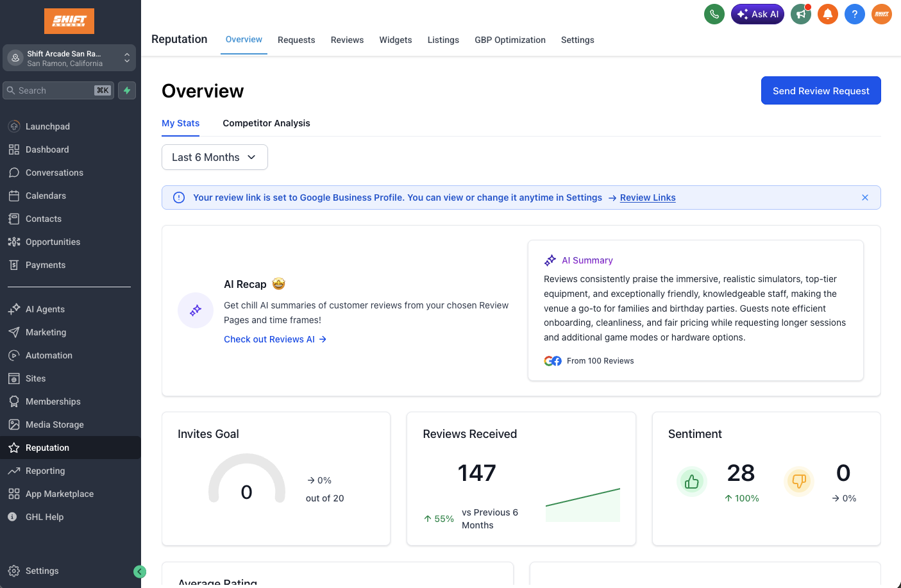Click the blue help question mark icon
901x588 pixels.
(x=854, y=14)
